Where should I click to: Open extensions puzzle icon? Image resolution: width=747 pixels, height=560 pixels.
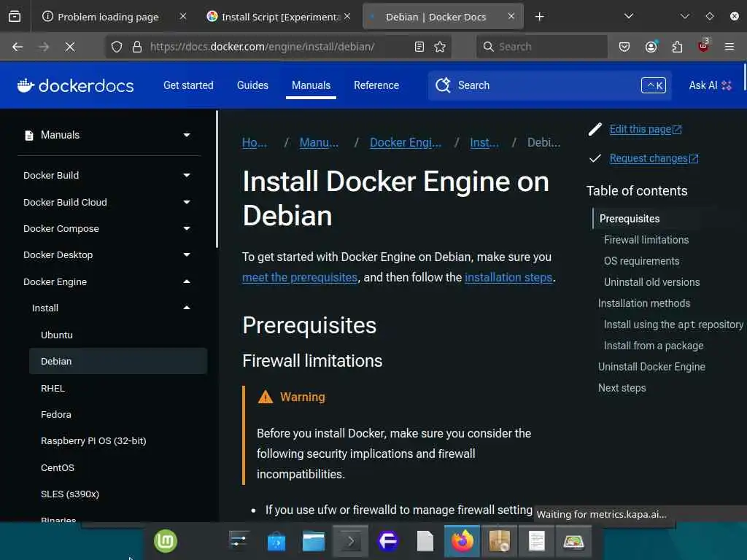pos(677,47)
